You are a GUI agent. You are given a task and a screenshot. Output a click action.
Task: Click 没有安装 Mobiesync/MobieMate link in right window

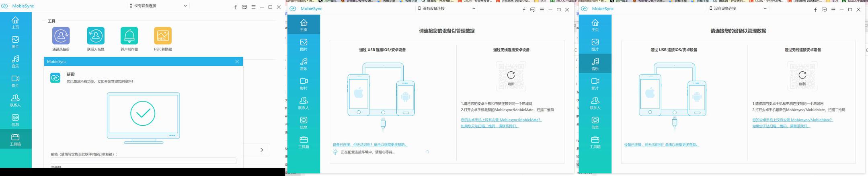click(793, 120)
